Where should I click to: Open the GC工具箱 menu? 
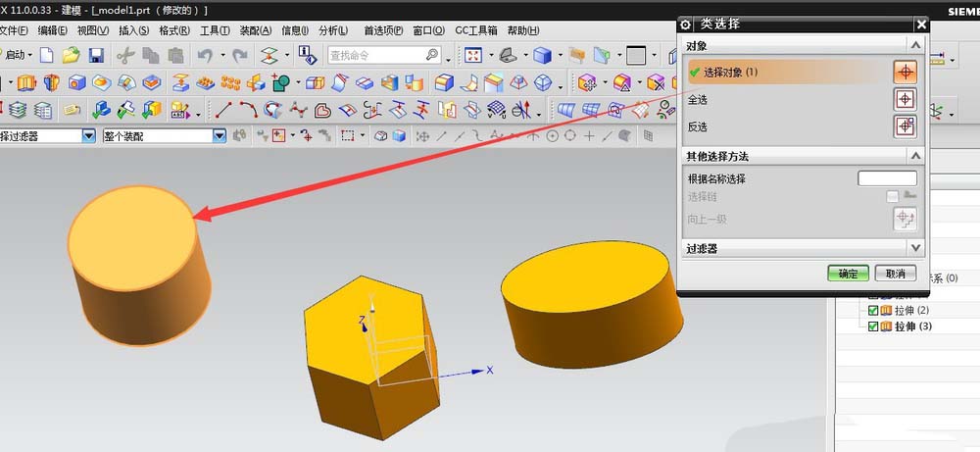[x=475, y=30]
